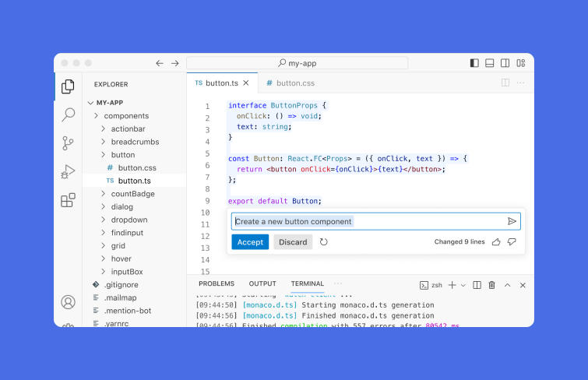Screen dimensions: 588x380
Task: Click the EXPLORER panel title
Action: pyautogui.click(x=111, y=84)
